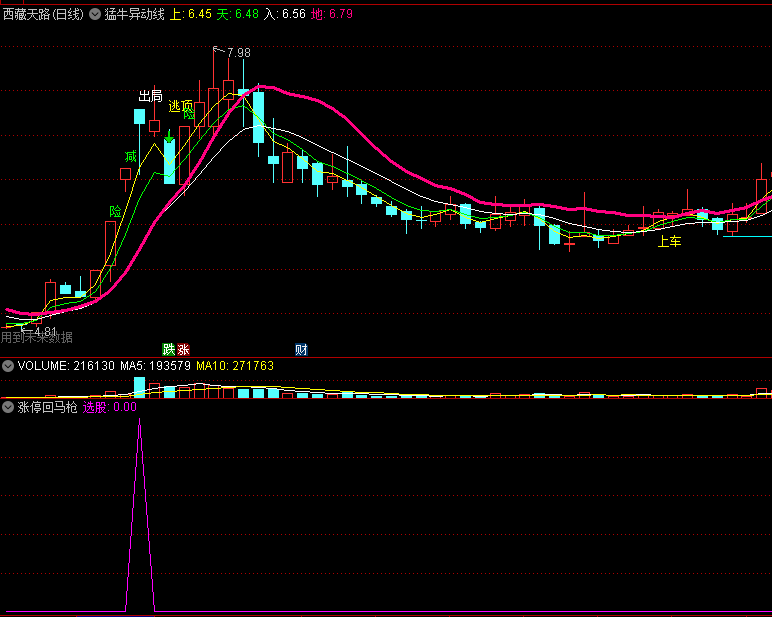Click the blue 财 marker icon
Viewport: 772px width, 617px height.
coord(301,350)
